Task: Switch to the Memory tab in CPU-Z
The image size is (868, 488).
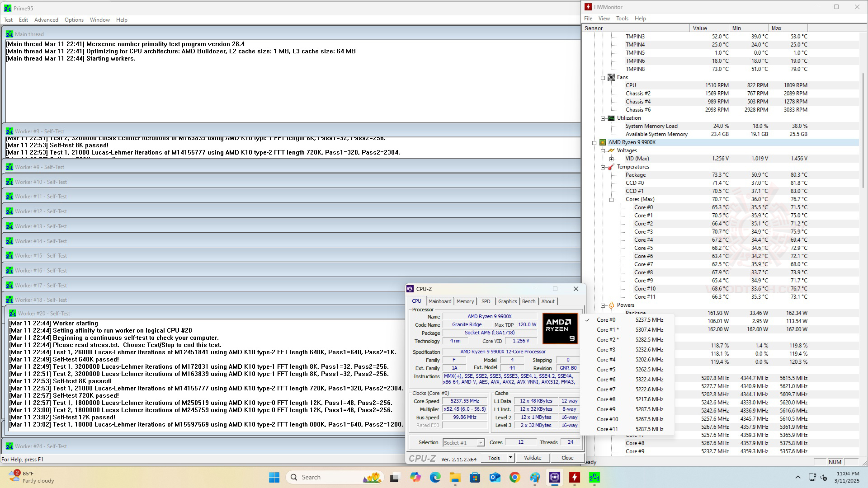Action: click(x=465, y=301)
